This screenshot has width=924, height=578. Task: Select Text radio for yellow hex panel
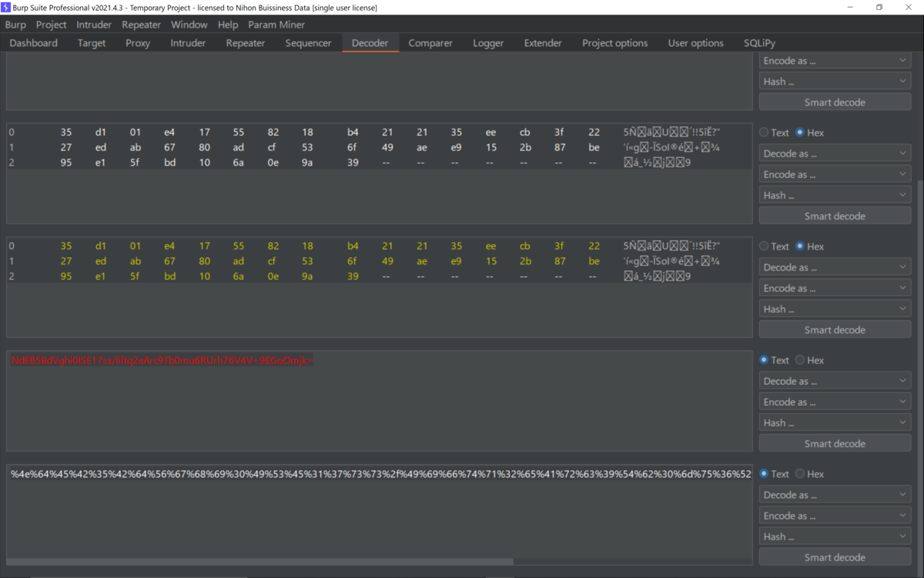pos(775,247)
